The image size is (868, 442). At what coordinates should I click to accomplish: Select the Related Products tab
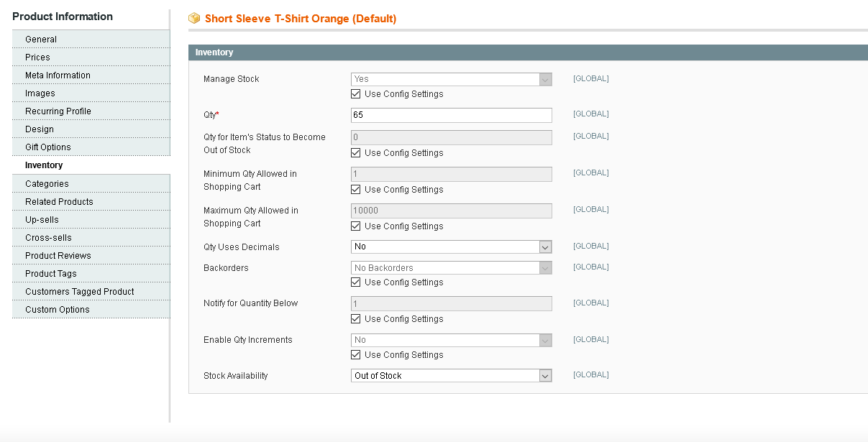click(x=59, y=202)
